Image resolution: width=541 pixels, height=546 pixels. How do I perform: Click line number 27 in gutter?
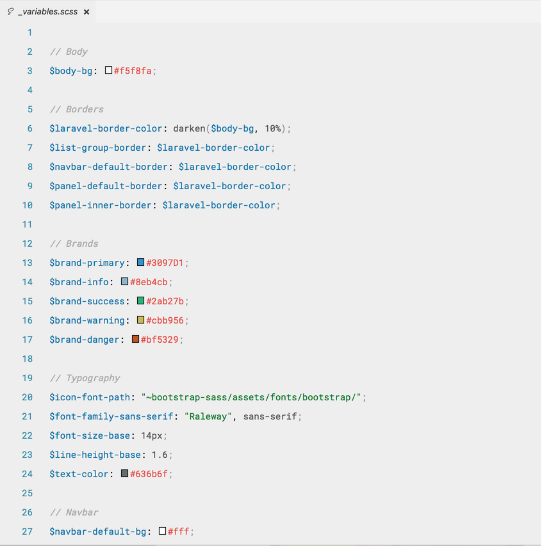coord(27,532)
